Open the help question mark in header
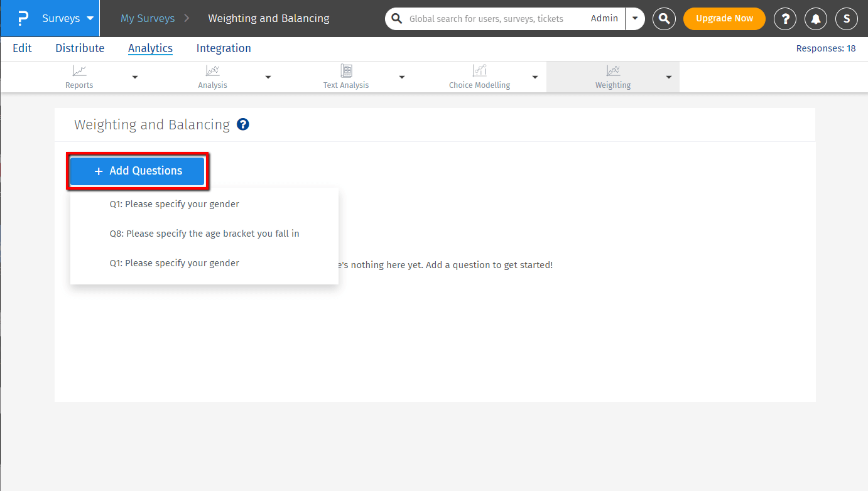868x491 pixels. [785, 19]
